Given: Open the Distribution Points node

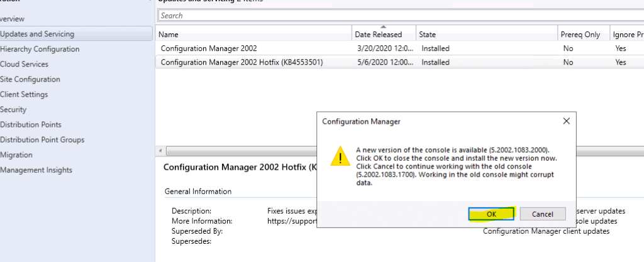Looking at the screenshot, I should pos(31,125).
